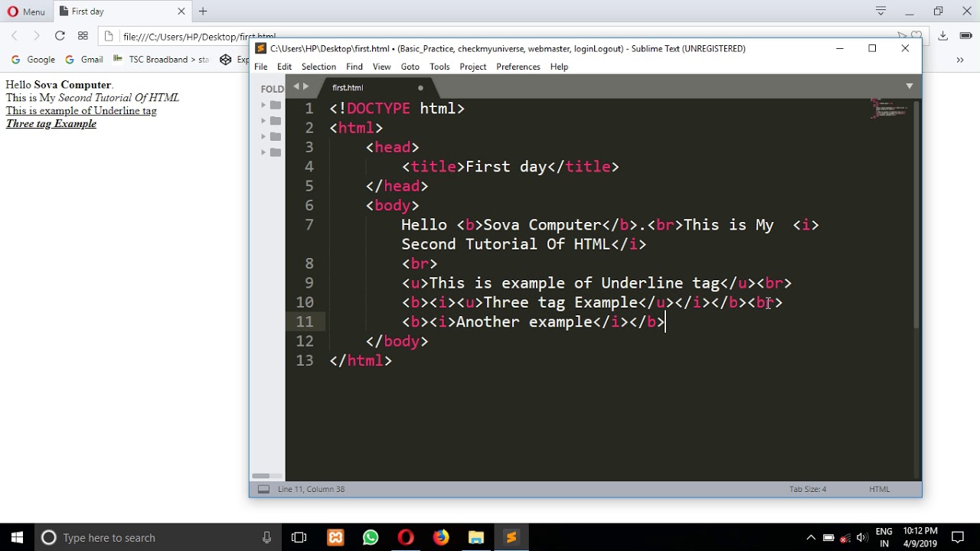This screenshot has width=980, height=551.
Task: Open the Goto menu
Action: (410, 67)
